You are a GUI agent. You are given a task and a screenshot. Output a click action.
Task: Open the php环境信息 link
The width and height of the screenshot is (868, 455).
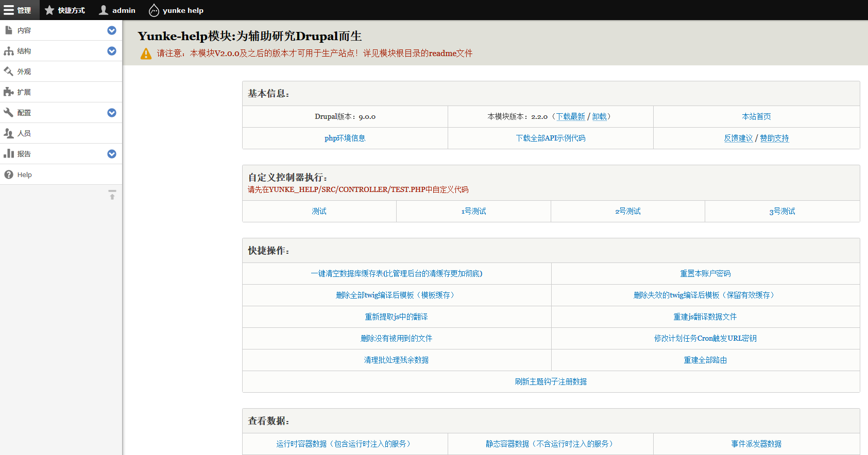point(345,138)
